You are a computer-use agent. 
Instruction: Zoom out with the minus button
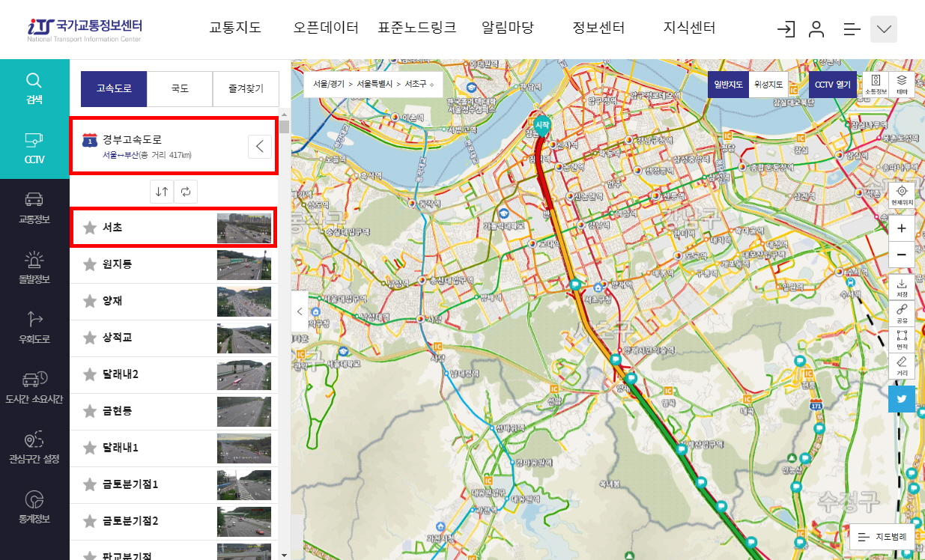click(x=901, y=255)
